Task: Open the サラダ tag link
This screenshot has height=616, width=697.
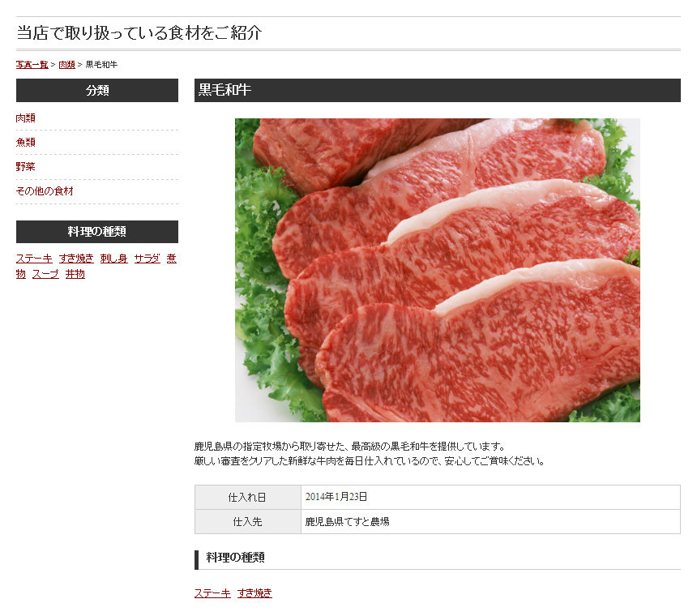Action: click(x=148, y=259)
